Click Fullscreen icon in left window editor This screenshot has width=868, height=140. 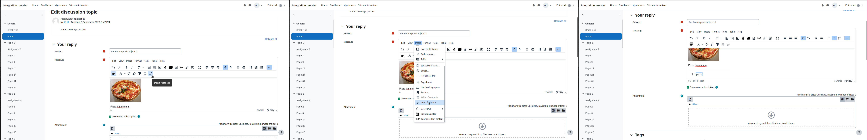200,68
